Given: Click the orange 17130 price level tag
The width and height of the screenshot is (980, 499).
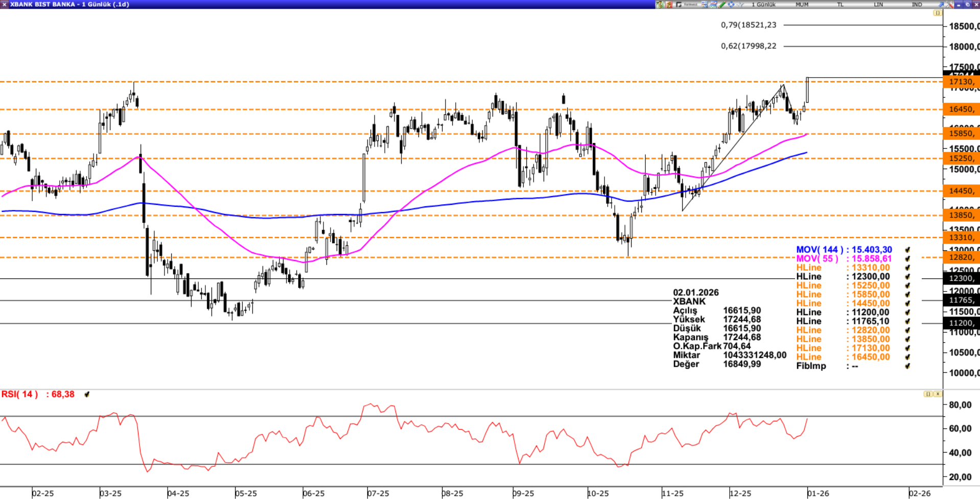Looking at the screenshot, I should click(x=961, y=82).
